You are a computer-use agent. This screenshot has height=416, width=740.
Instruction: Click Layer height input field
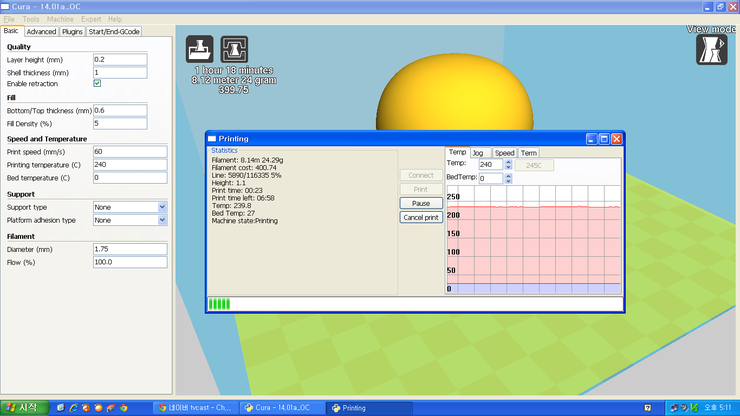coord(120,59)
